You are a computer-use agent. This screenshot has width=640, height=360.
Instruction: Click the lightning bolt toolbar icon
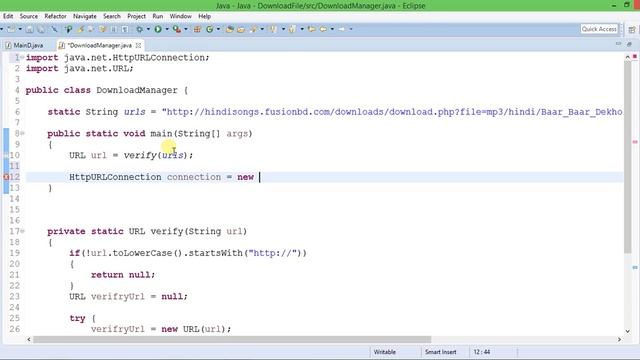tap(80, 29)
